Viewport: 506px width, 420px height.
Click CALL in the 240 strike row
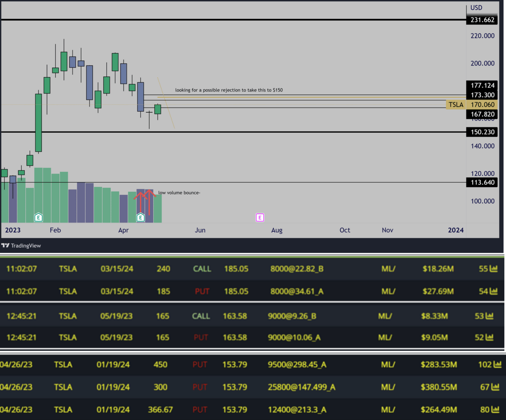(202, 269)
